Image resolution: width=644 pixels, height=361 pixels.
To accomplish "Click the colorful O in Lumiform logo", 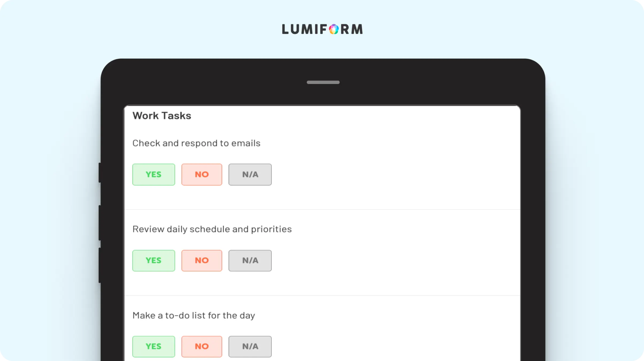I will point(334,29).
